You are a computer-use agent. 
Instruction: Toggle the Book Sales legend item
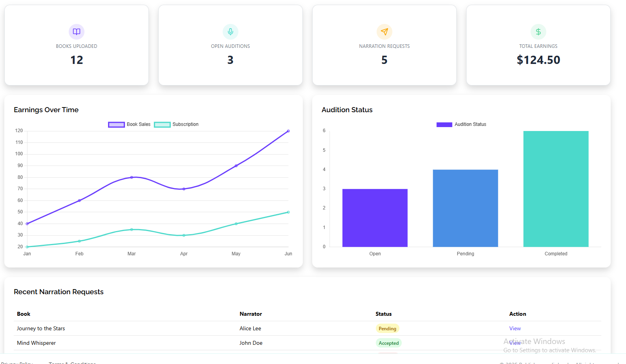coord(129,124)
